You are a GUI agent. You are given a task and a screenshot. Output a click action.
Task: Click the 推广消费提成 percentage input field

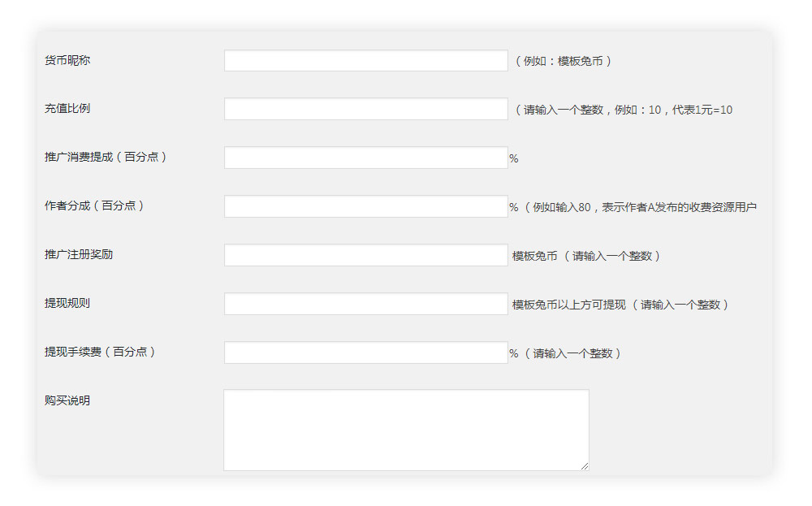(365, 157)
